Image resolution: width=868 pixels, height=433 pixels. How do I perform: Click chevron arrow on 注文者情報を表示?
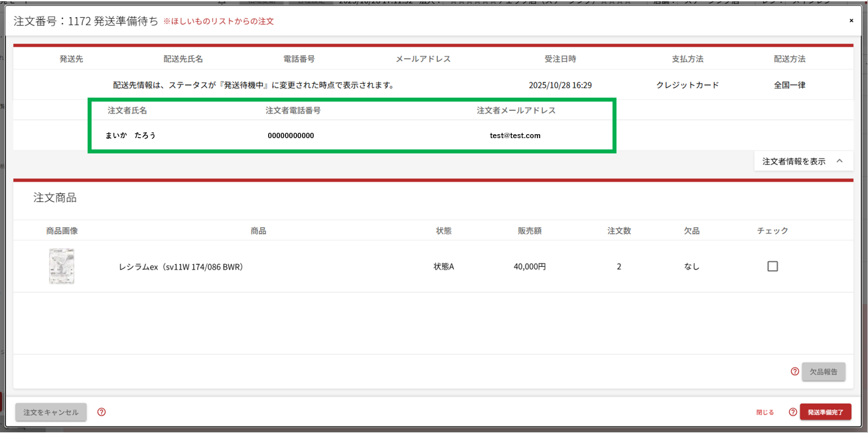[x=839, y=161]
